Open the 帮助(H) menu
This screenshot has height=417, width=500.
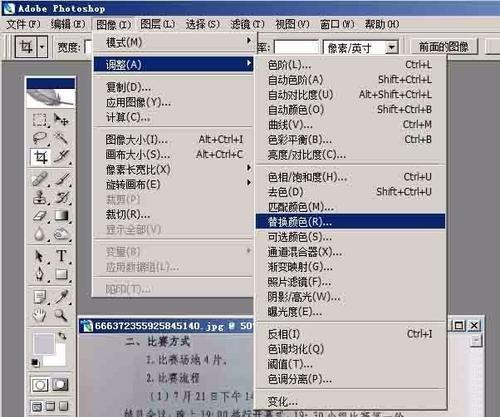coord(382,24)
